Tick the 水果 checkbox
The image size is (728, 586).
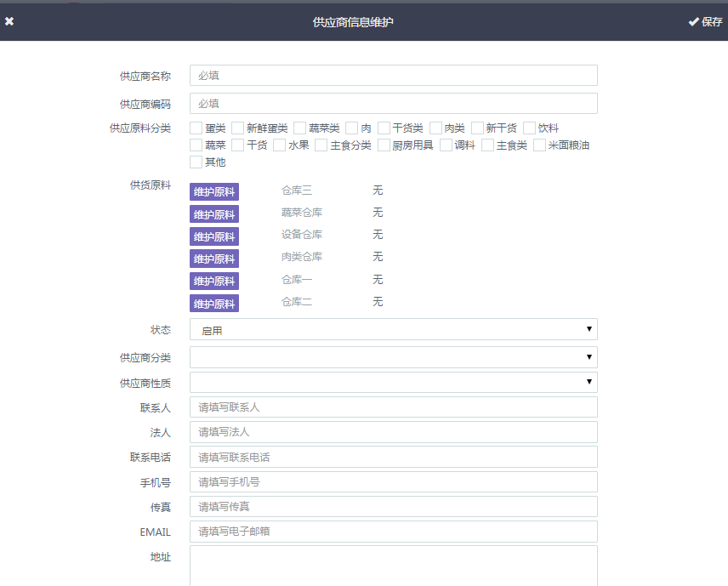tap(280, 145)
